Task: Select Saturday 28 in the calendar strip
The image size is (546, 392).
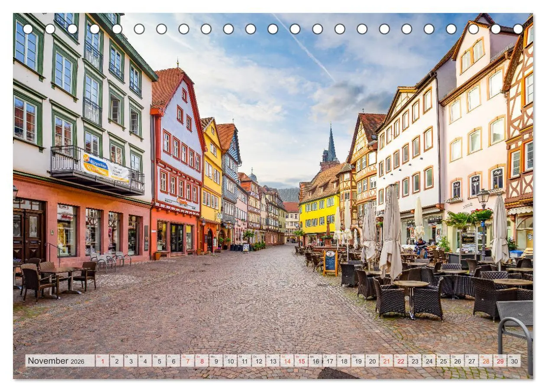Action: pyautogui.click(x=486, y=361)
